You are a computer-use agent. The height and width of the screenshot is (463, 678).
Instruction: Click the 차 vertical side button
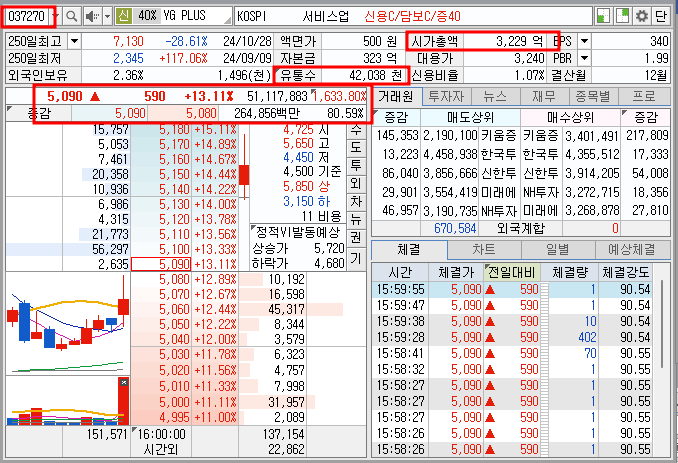pos(355,201)
